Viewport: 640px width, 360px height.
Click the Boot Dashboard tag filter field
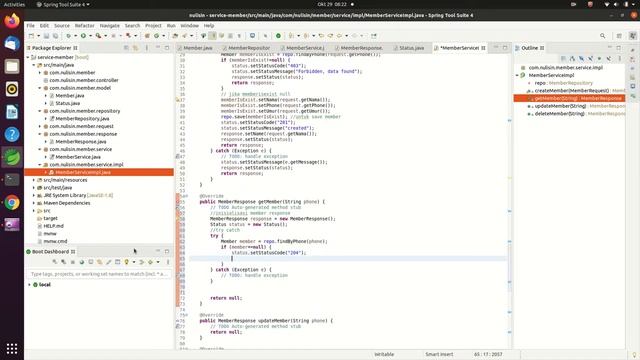(99, 274)
